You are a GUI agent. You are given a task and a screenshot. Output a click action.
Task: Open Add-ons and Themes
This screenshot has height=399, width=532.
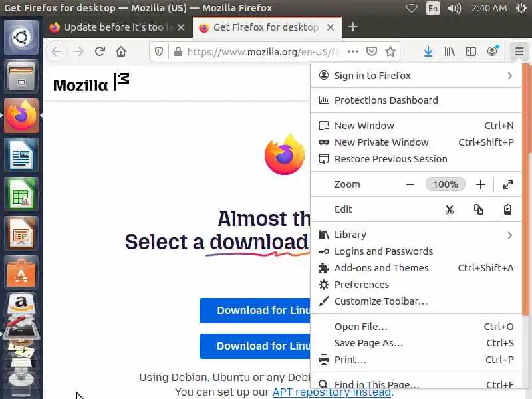tap(416, 268)
